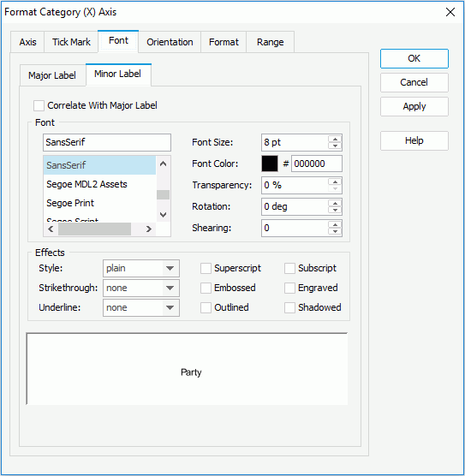Click font list scroll right arrow
Screen dimensions: 465x476
(x=148, y=229)
